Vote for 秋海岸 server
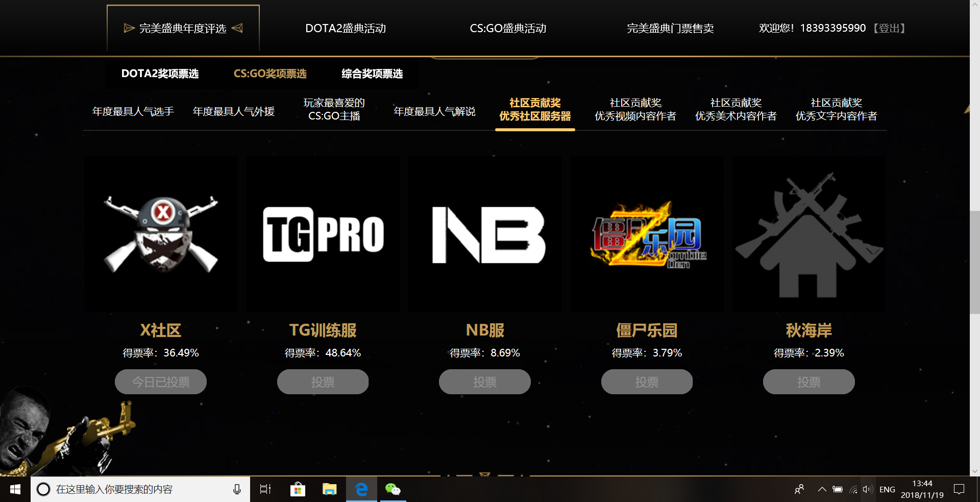The width and height of the screenshot is (980, 502). coord(808,381)
